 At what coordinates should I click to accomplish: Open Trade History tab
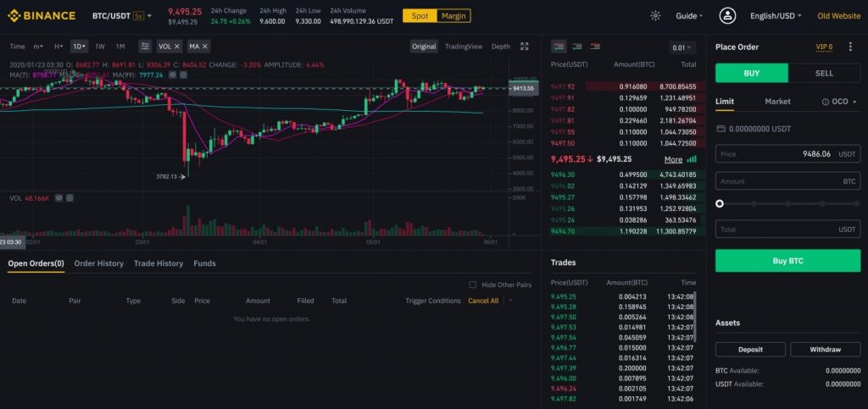[x=159, y=263]
